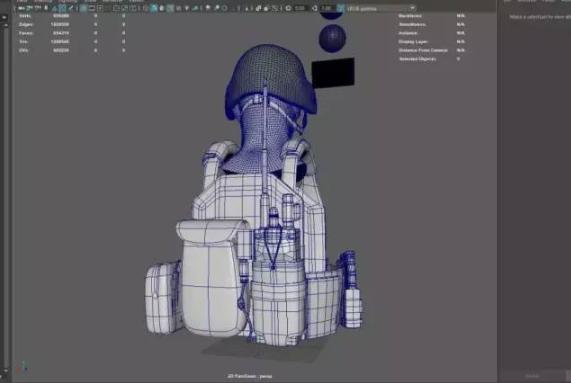Click the UVs row in poly count HUD
This screenshot has width=571, height=383.
(72, 50)
